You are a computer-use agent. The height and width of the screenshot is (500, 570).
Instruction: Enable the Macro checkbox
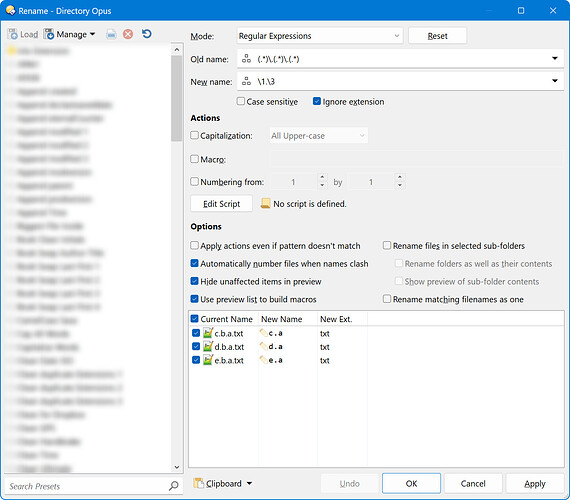tap(194, 159)
